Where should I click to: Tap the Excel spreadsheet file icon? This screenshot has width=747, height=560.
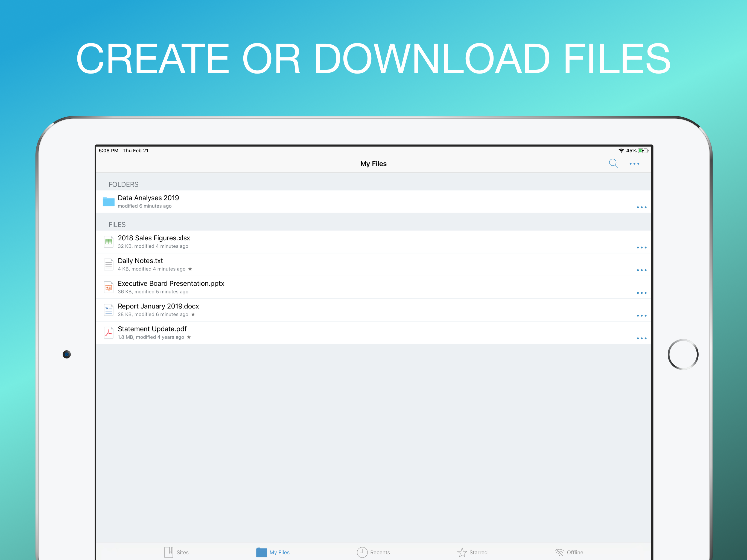coord(108,242)
